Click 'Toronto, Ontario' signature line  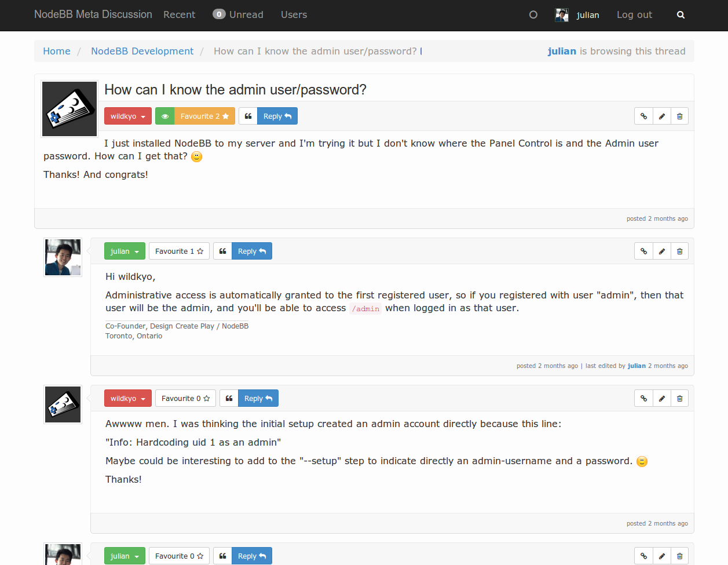click(x=134, y=336)
